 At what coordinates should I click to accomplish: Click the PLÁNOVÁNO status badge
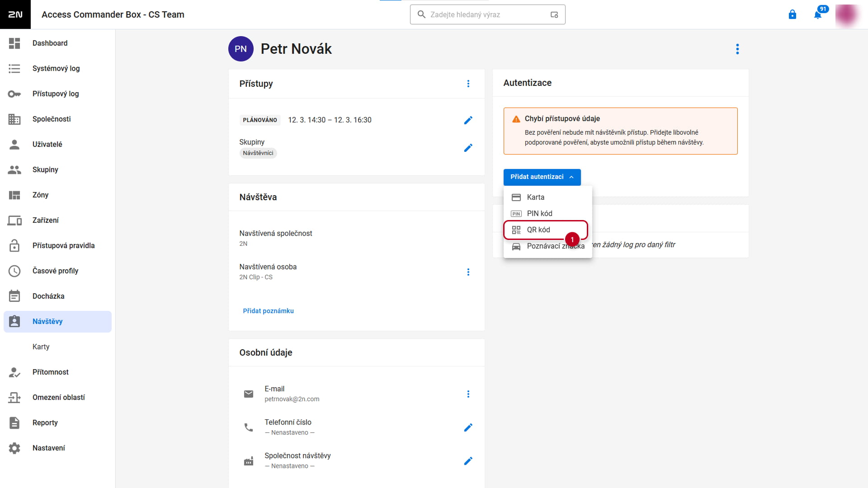click(x=260, y=120)
